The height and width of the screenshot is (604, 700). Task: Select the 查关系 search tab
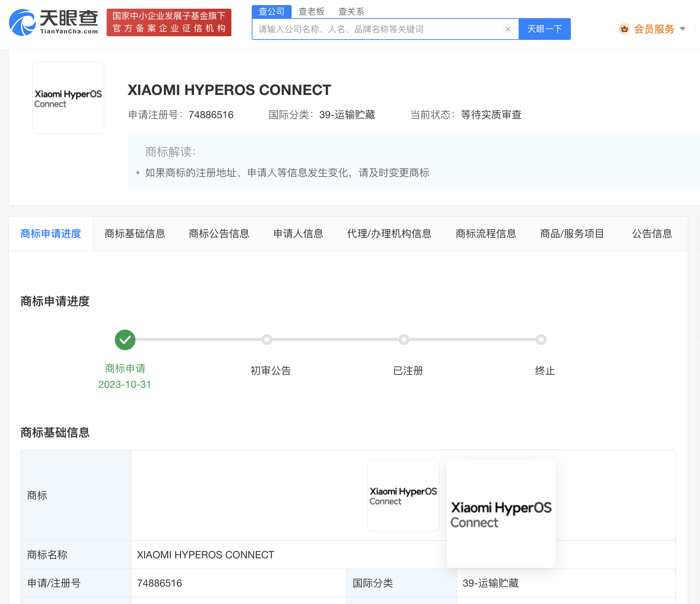point(351,12)
